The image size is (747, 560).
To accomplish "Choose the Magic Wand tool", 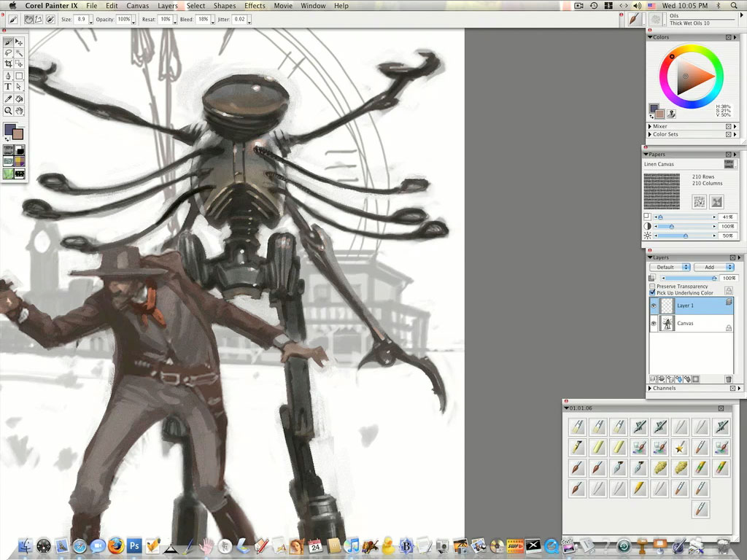I will point(19,53).
